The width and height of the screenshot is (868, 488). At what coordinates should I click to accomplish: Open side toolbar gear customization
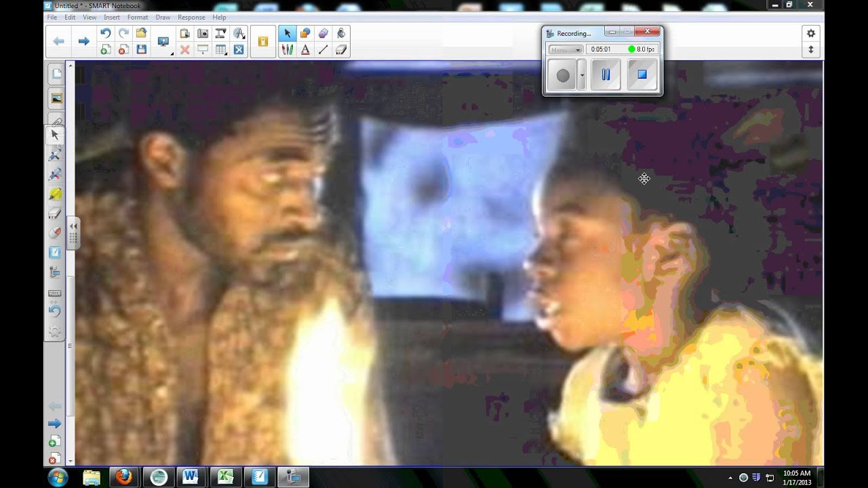coord(55,331)
